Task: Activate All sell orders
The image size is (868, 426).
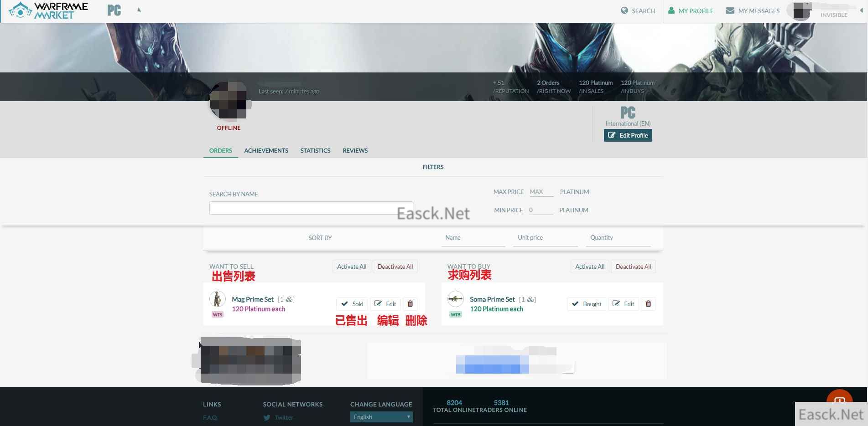Action: (352, 267)
